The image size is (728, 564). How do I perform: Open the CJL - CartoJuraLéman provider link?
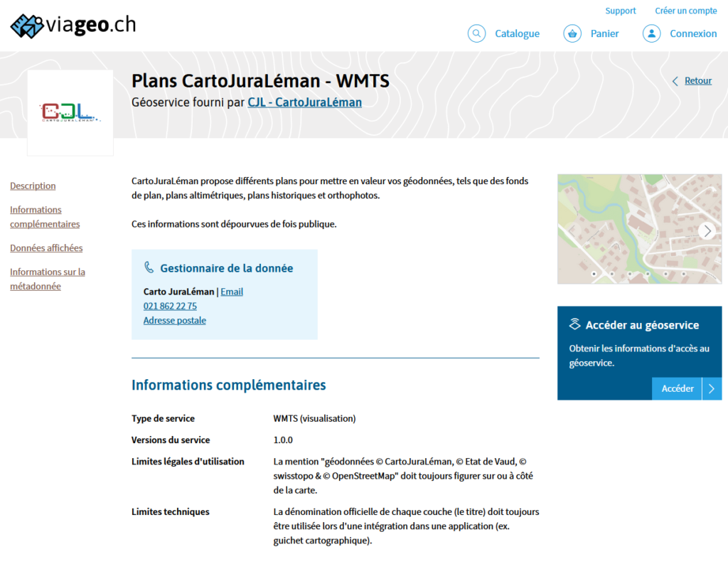(304, 102)
